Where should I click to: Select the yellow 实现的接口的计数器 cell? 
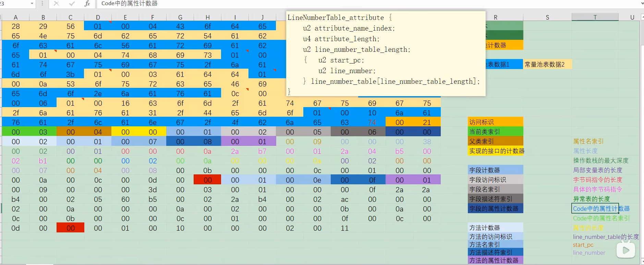496,151
